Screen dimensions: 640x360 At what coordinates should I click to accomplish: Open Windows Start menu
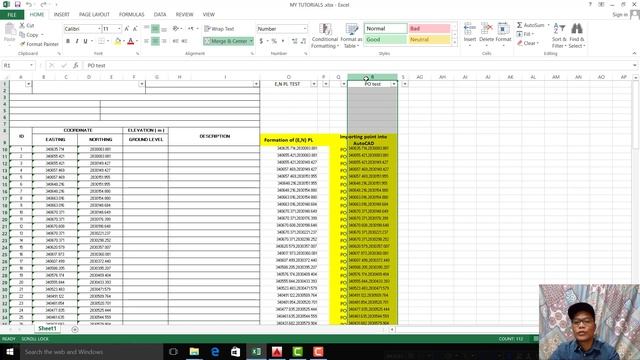click(10, 352)
